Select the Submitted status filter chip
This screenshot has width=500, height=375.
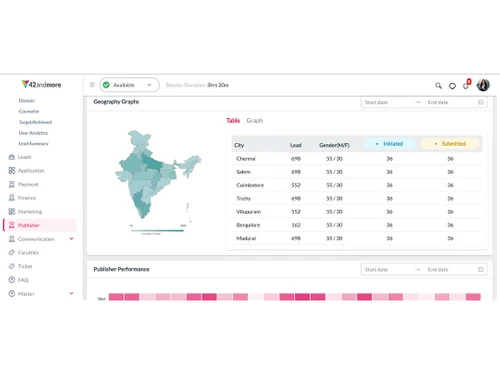450,144
